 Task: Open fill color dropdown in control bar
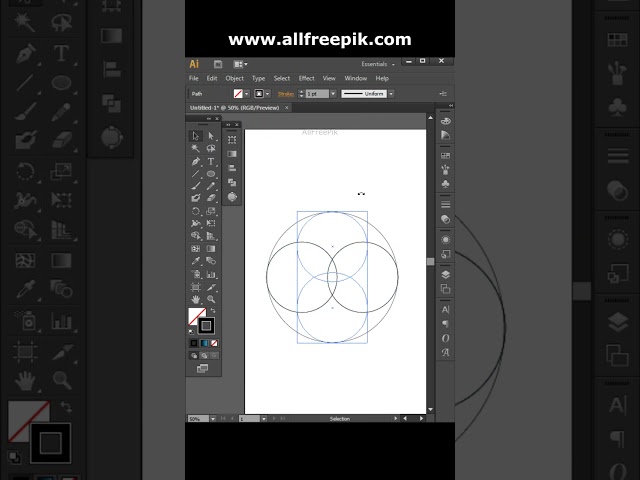pos(247,94)
